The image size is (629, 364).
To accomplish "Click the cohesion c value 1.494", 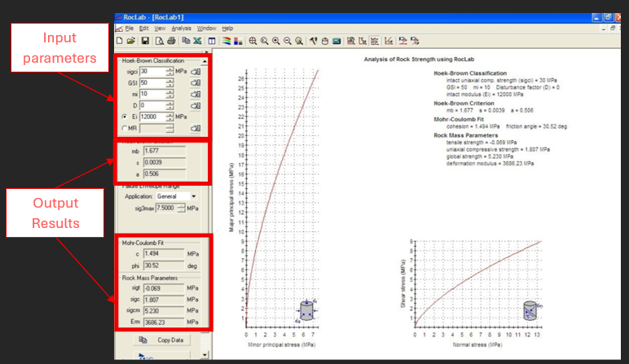I will pos(164,254).
